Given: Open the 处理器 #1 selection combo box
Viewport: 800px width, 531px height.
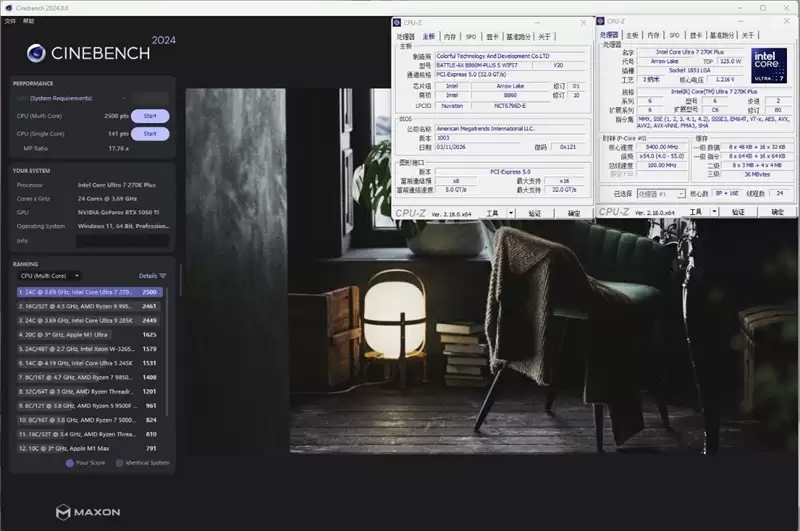Looking at the screenshot, I should point(661,194).
